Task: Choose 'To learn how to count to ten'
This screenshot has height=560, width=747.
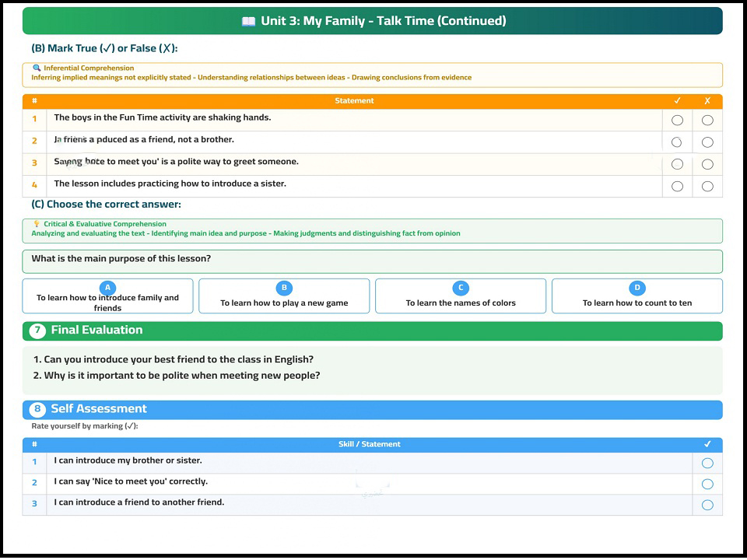Action: pyautogui.click(x=637, y=296)
